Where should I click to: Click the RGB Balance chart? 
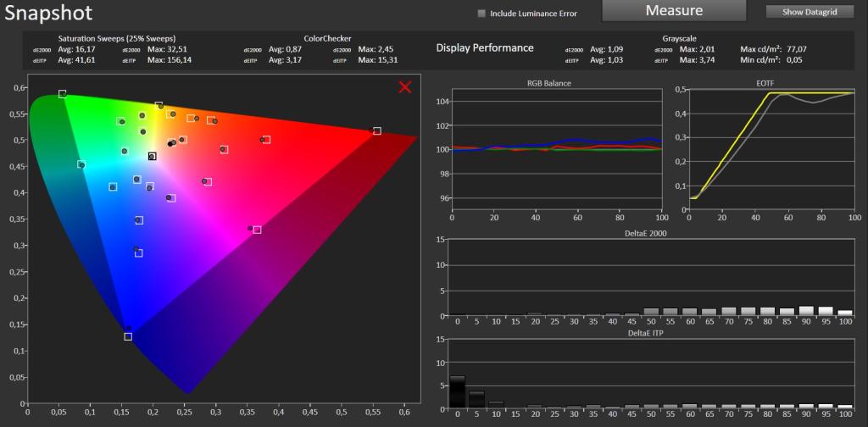557,149
